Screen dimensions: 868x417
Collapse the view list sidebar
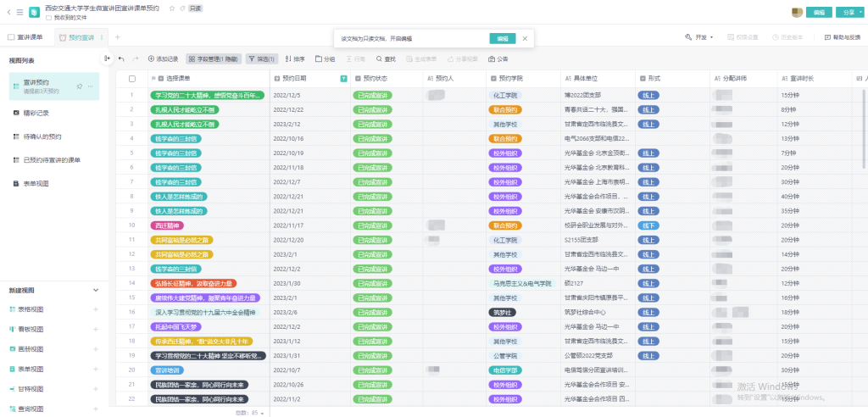pos(108,58)
